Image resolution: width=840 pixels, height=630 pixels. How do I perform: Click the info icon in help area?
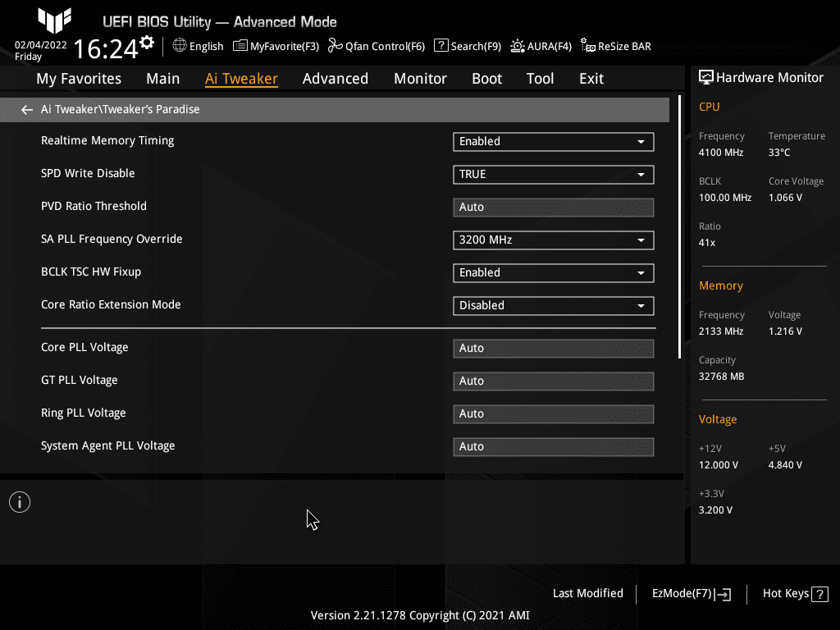20,502
